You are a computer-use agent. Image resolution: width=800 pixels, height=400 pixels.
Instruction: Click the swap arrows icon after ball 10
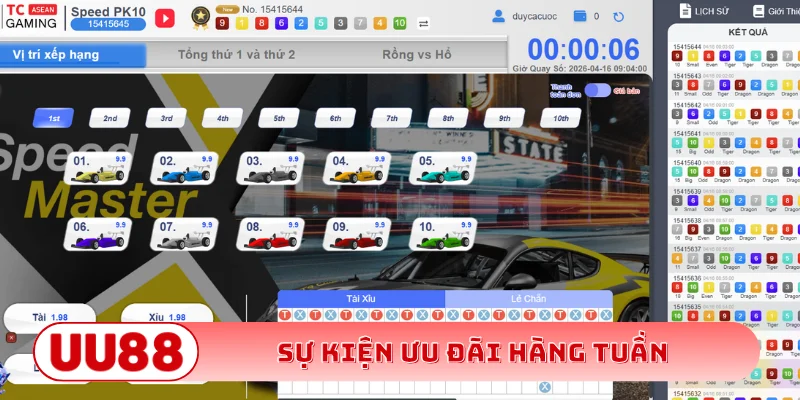point(423,23)
